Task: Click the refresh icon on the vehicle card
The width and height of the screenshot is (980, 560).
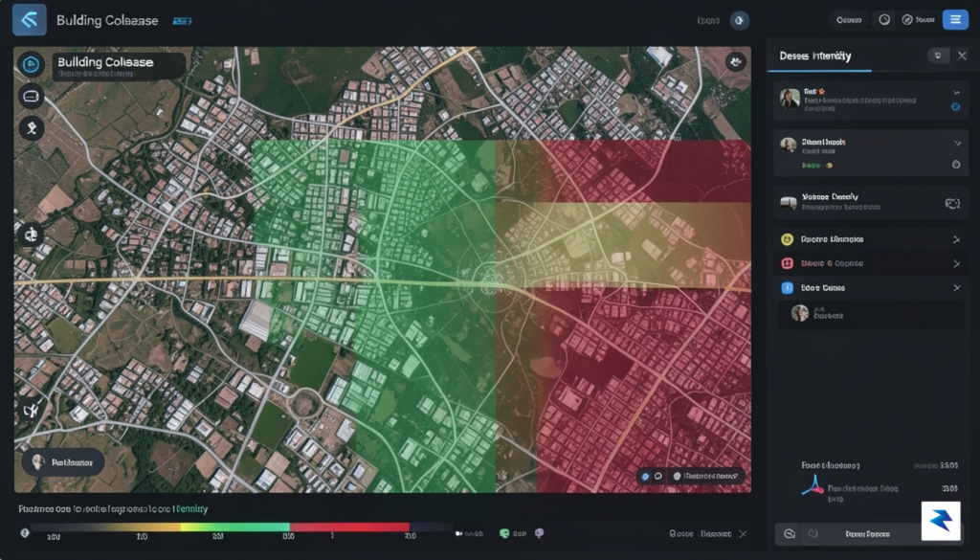Action: coord(952,204)
